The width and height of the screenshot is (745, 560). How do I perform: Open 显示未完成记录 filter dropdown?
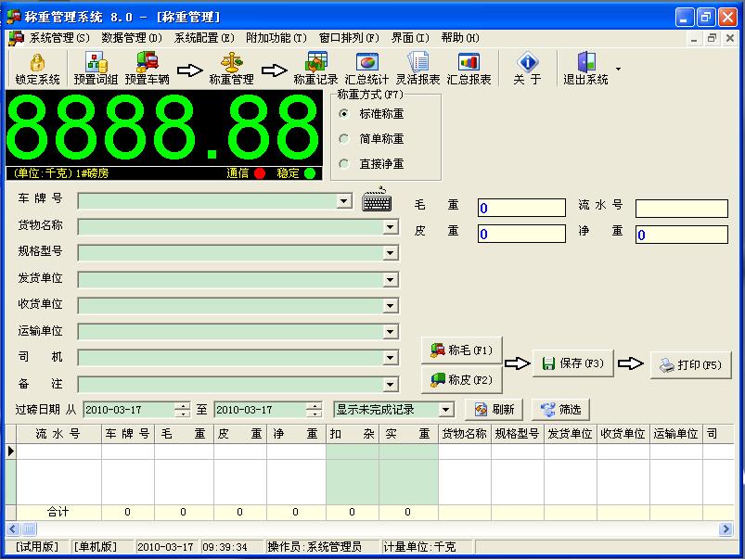click(x=446, y=410)
